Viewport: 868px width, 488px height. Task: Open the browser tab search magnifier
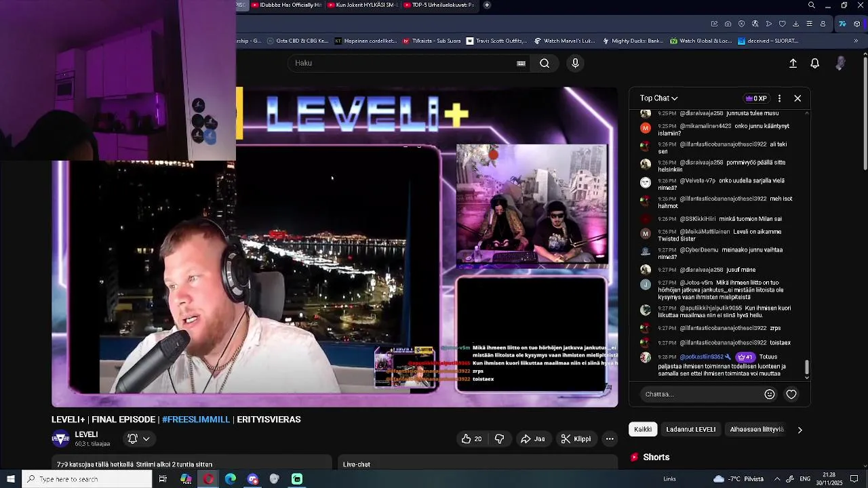(x=812, y=5)
